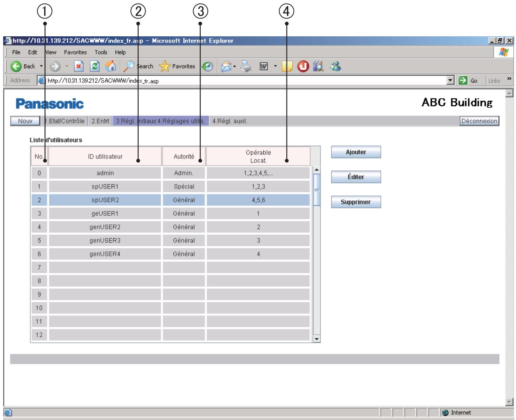Click the page scrollbar down arrow
Image resolution: width=516 pixels, height=420 pixels.
click(x=509, y=402)
